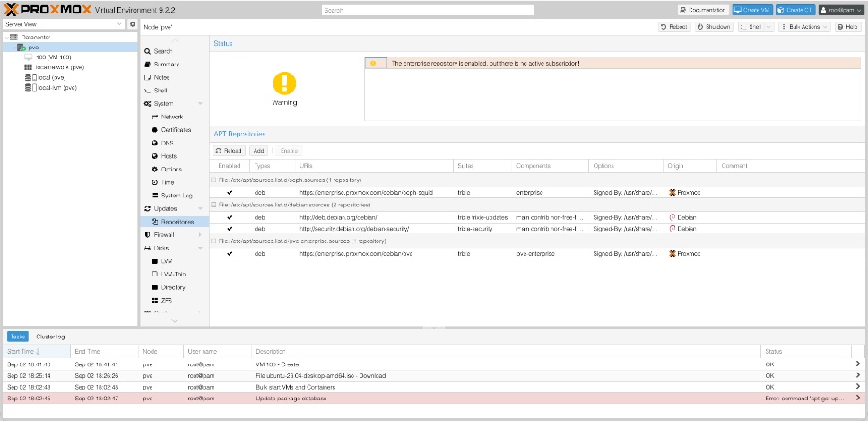Screen dimensions: 868x421
Task: Select the local (pve) storage
Action: pyautogui.click(x=51, y=77)
